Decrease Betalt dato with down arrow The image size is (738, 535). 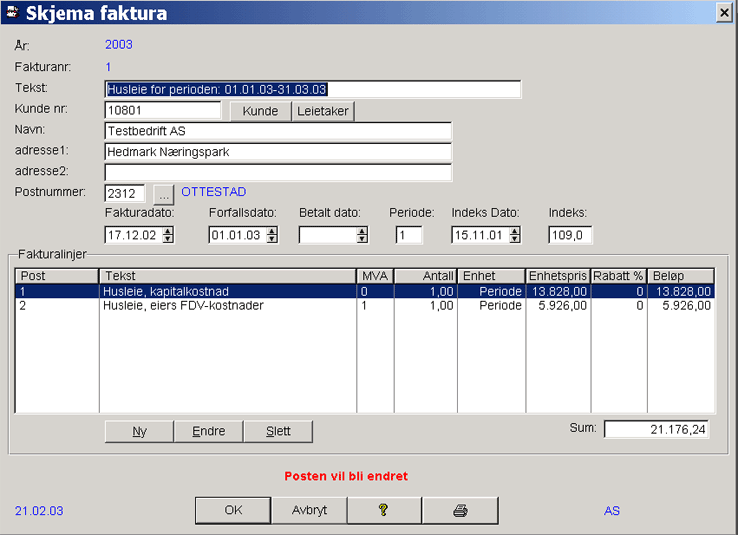(362, 239)
